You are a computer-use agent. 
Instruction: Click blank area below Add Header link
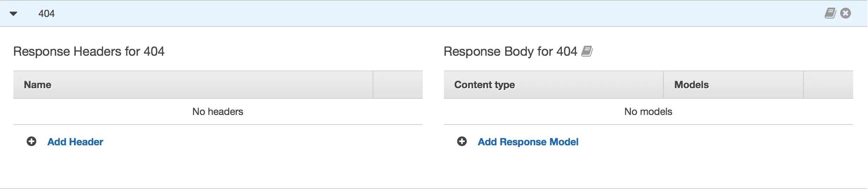[x=141, y=169]
